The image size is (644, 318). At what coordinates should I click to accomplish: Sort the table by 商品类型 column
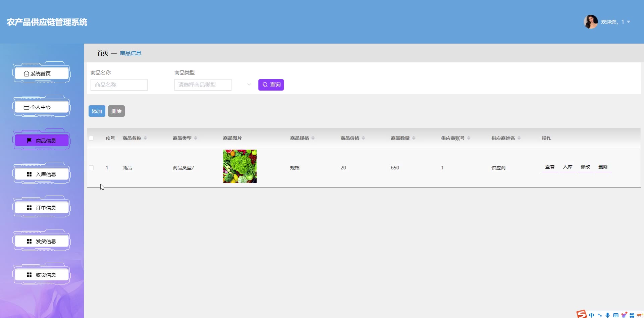point(196,138)
